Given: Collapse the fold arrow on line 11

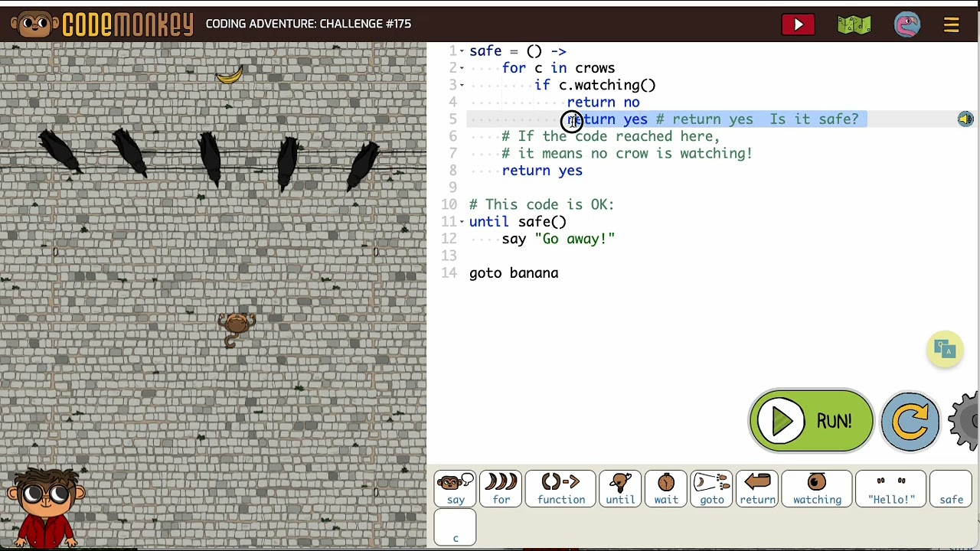Looking at the screenshot, I should pyautogui.click(x=461, y=222).
